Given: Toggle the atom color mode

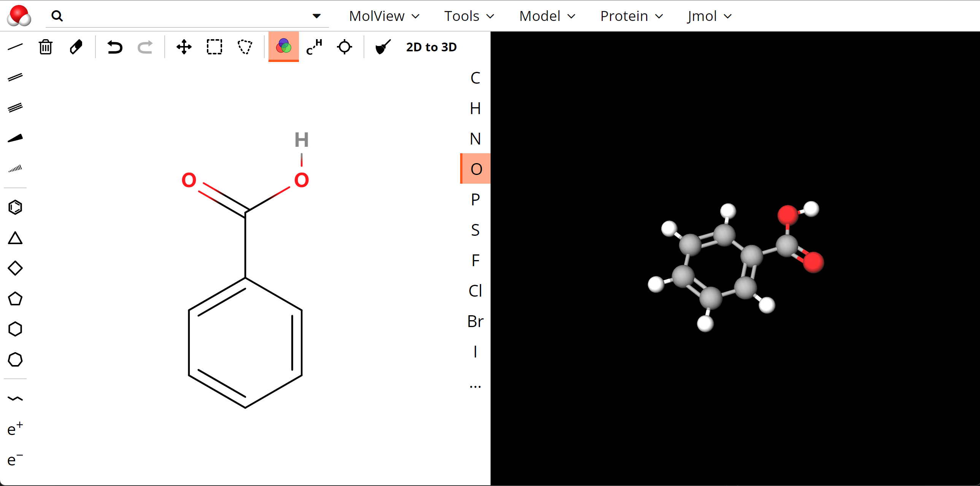Looking at the screenshot, I should tap(283, 46).
